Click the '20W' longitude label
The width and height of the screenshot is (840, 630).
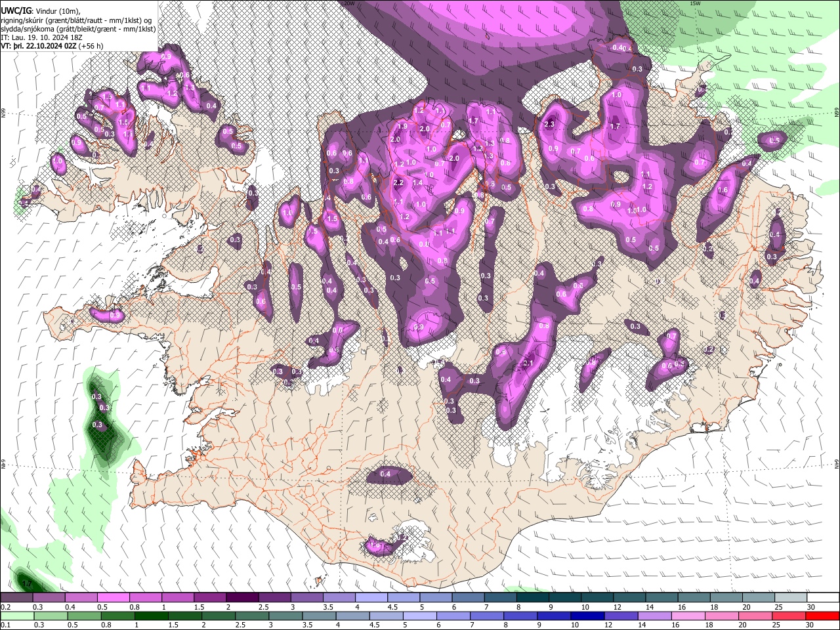(x=349, y=3)
